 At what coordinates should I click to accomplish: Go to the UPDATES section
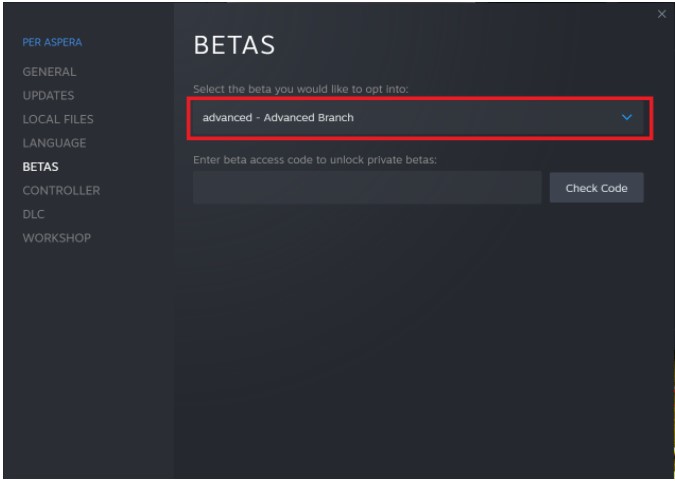[48, 96]
